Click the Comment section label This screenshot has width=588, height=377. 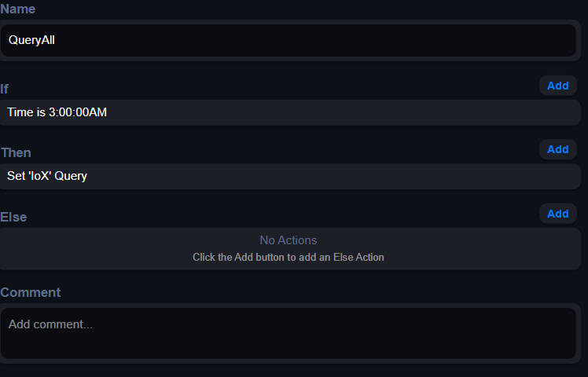[31, 292]
